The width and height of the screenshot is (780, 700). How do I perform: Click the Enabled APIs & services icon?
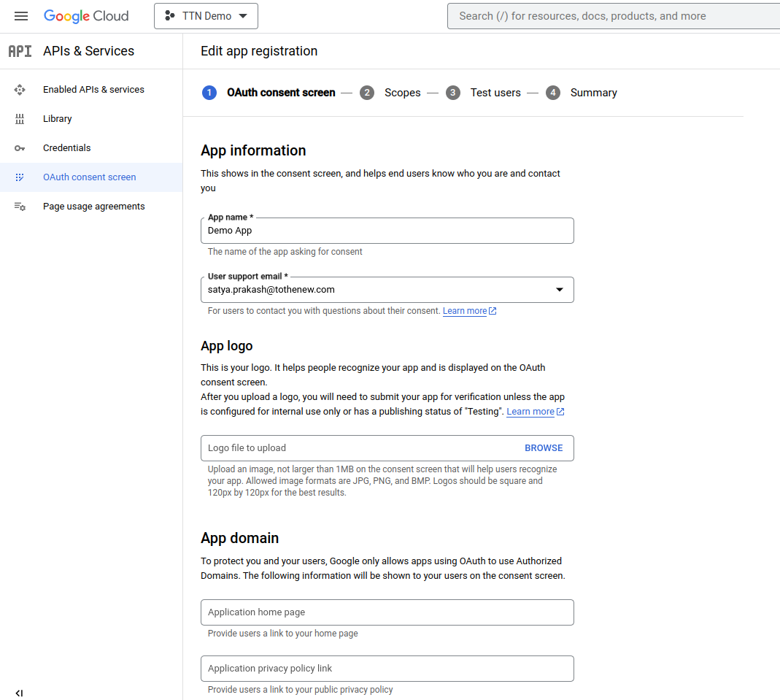[20, 90]
